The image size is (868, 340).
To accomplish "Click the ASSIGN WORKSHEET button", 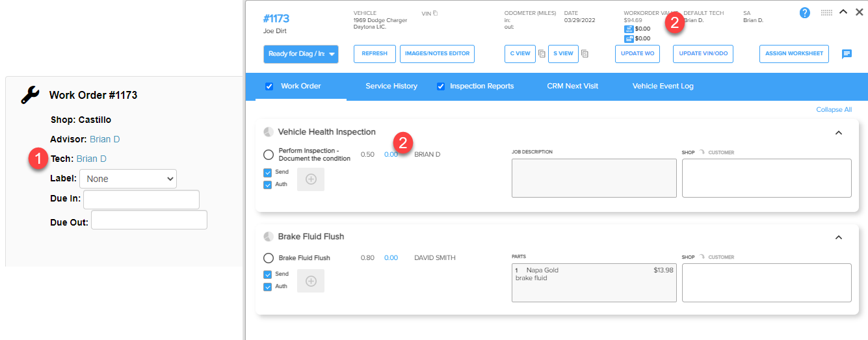I will coord(794,54).
